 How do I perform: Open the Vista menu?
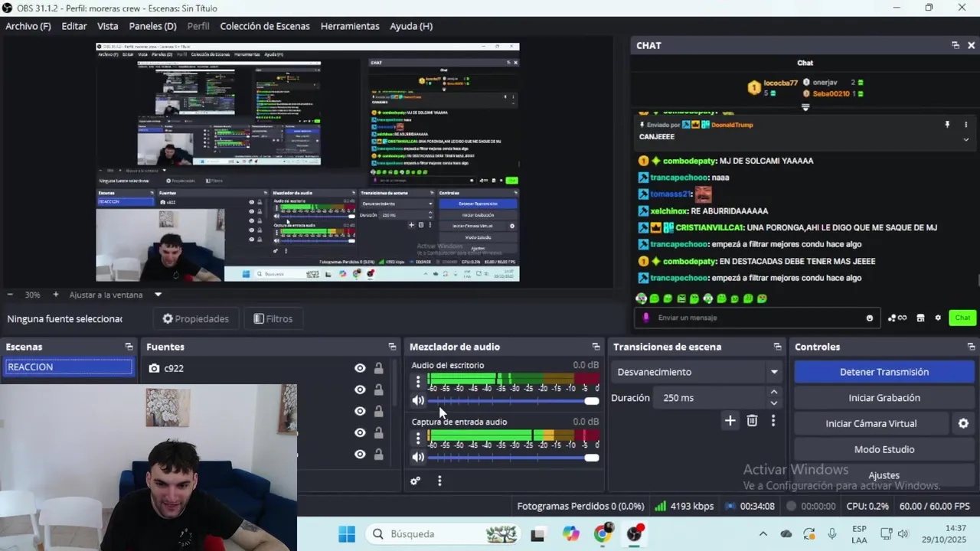pyautogui.click(x=108, y=26)
